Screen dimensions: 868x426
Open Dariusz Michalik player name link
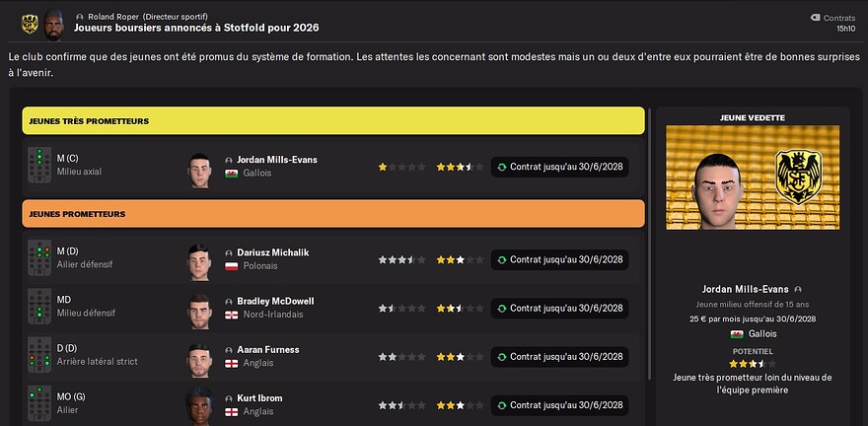[x=272, y=252]
